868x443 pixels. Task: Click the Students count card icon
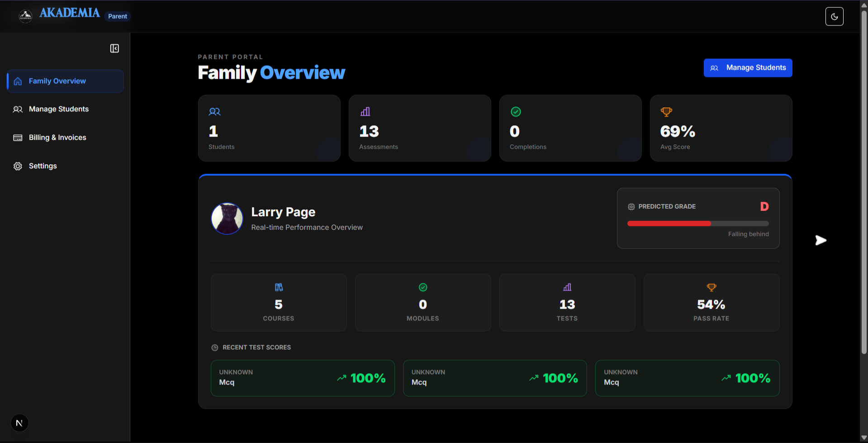[x=214, y=112]
